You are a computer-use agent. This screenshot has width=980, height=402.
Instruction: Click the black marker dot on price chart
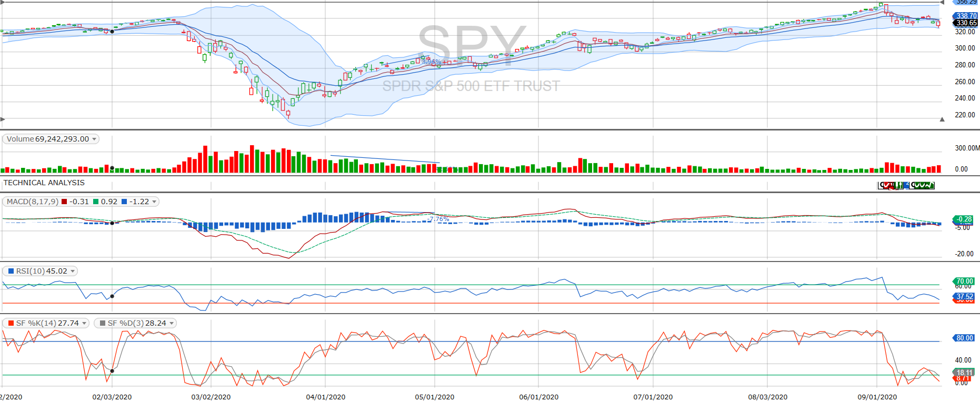(x=112, y=32)
